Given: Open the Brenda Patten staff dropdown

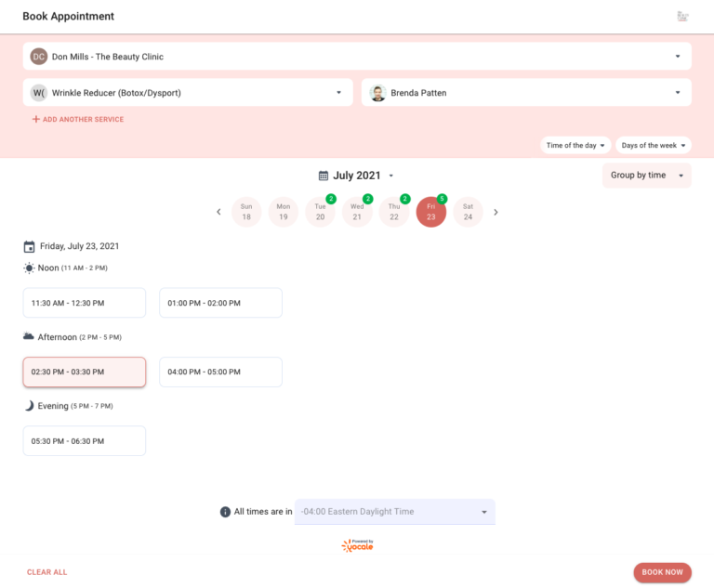Looking at the screenshot, I should [x=526, y=93].
